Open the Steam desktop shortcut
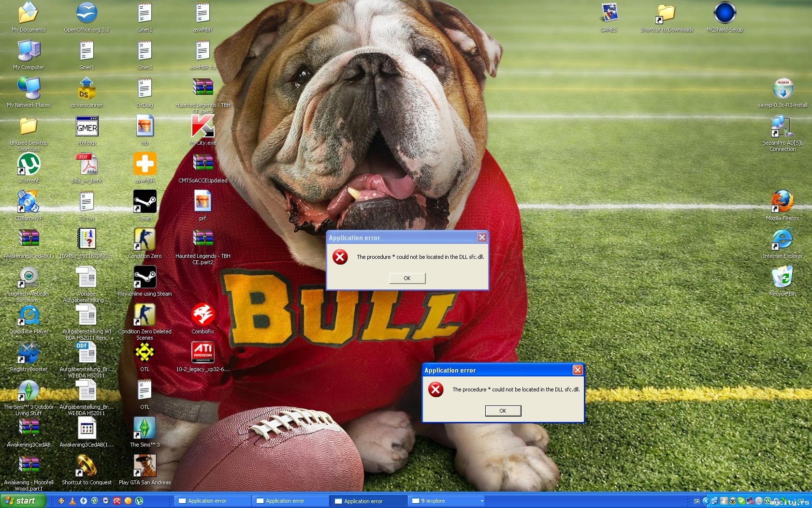 [145, 202]
